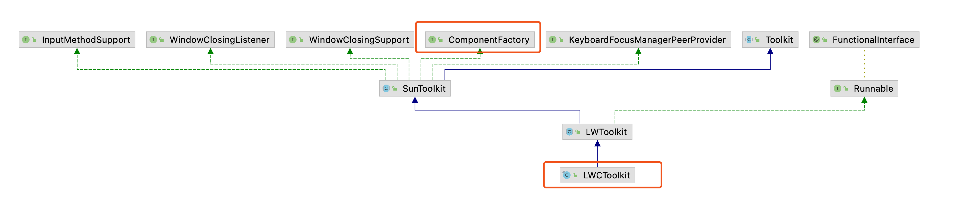Select the Runnable node label
This screenshot has width=980, height=199.
[873, 88]
